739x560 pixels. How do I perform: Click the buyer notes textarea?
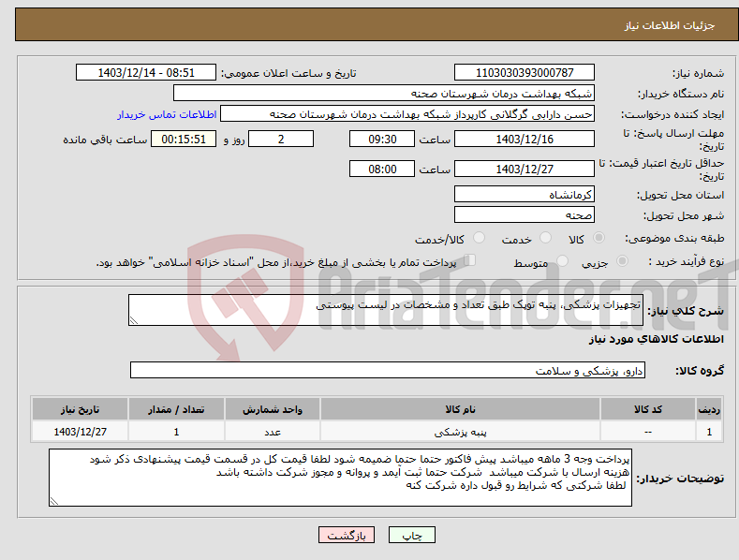pyautogui.click(x=340, y=478)
